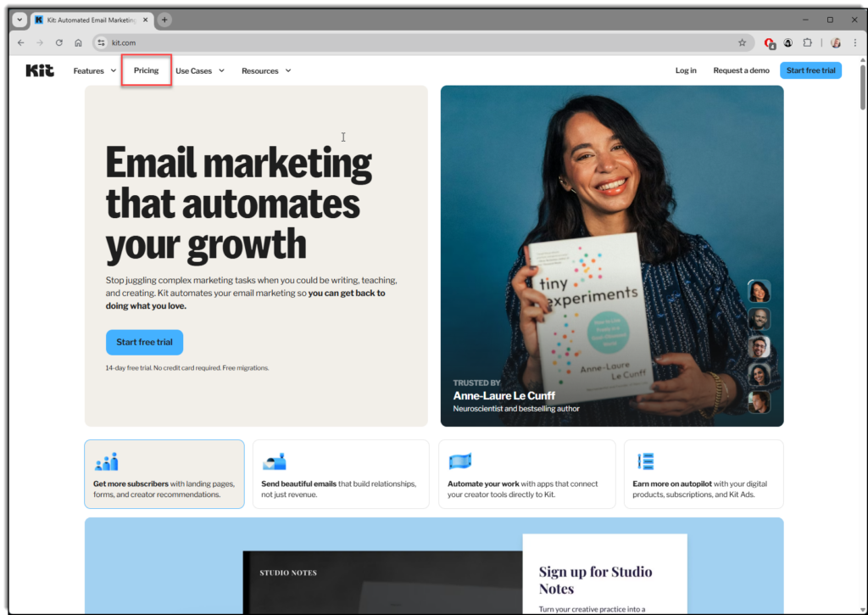Click the flag icon on the Automate your work card

(459, 461)
